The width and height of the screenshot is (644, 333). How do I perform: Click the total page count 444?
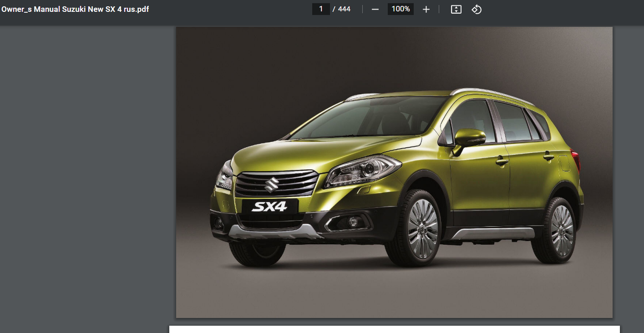344,9
